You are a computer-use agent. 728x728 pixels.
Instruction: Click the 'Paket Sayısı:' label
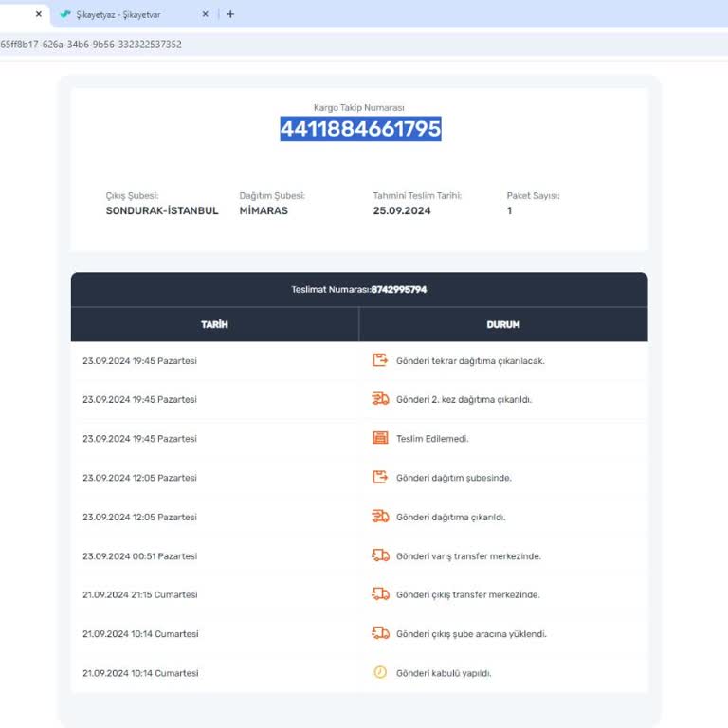tap(533, 196)
